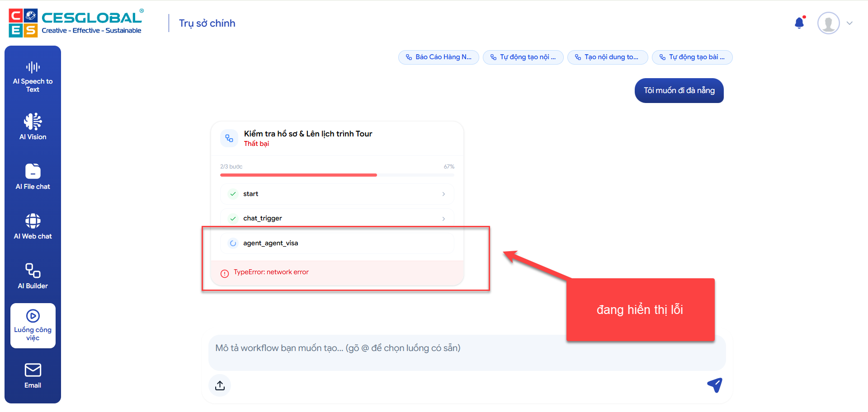Screen dimensions: 868x412
Task: Send message with paper plane icon
Action: [715, 385]
